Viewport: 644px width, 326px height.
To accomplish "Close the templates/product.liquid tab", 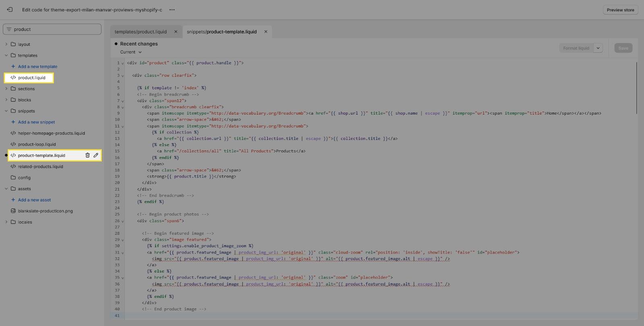I will (x=175, y=32).
